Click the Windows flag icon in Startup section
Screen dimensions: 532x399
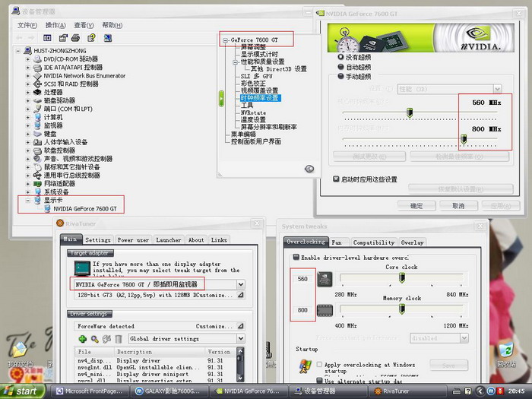click(x=306, y=367)
